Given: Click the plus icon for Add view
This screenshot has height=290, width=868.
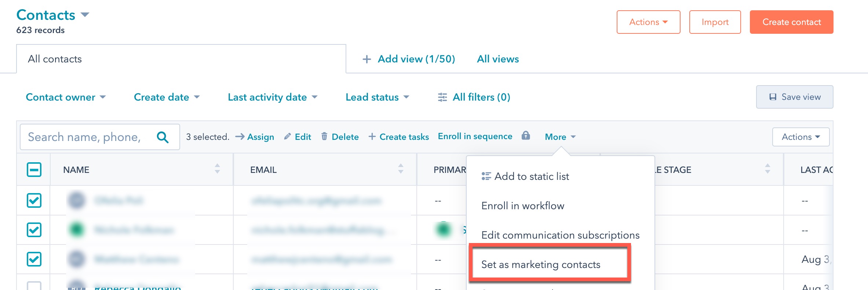Looking at the screenshot, I should pos(366,59).
